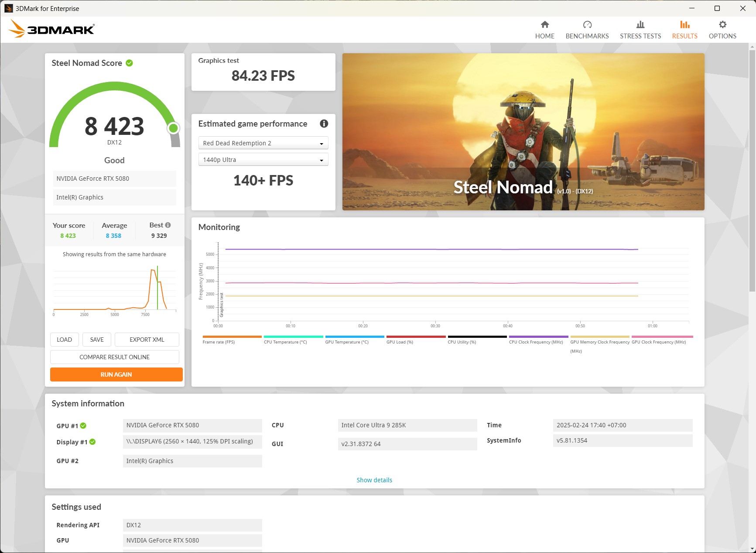Click the 3DMark logo
756x553 pixels.
51,29
